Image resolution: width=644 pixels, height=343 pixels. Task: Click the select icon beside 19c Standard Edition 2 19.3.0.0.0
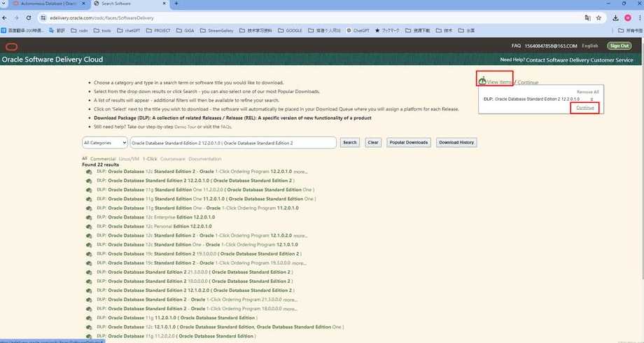89,254
